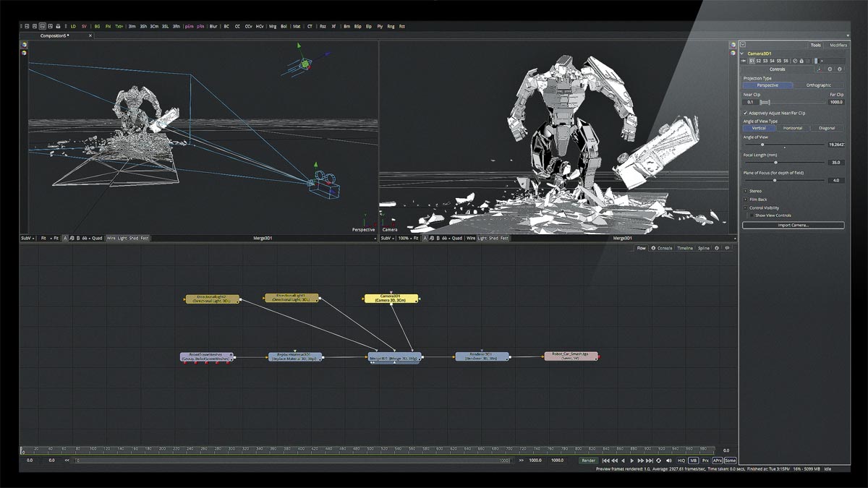Open the settings gear tab in Camera3D1 controls

[x=830, y=69]
